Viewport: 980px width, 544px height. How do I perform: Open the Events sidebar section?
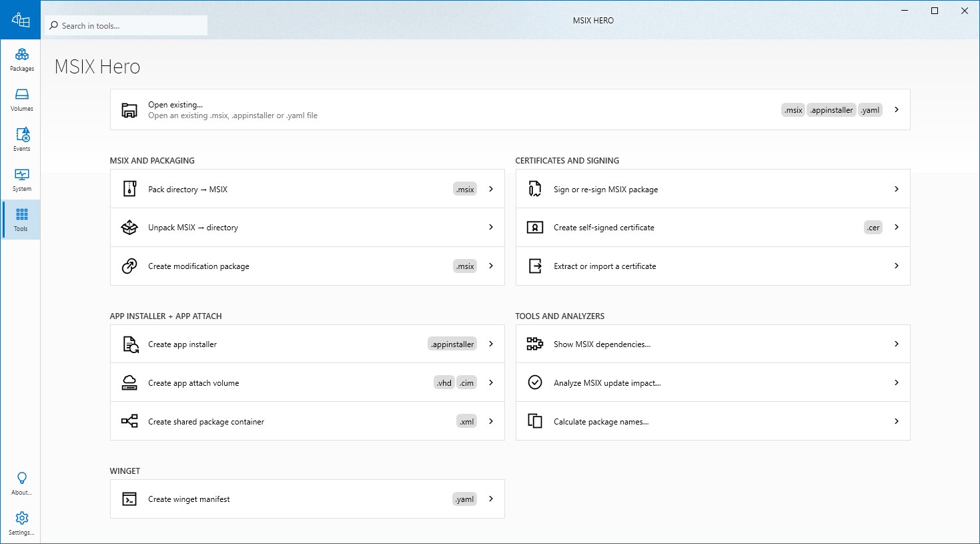(x=21, y=140)
